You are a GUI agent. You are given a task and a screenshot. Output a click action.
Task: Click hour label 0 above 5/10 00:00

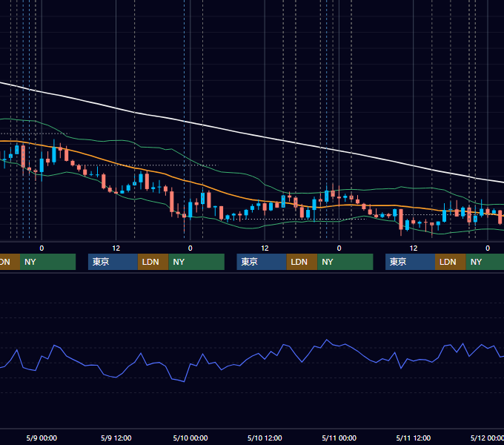click(x=190, y=248)
